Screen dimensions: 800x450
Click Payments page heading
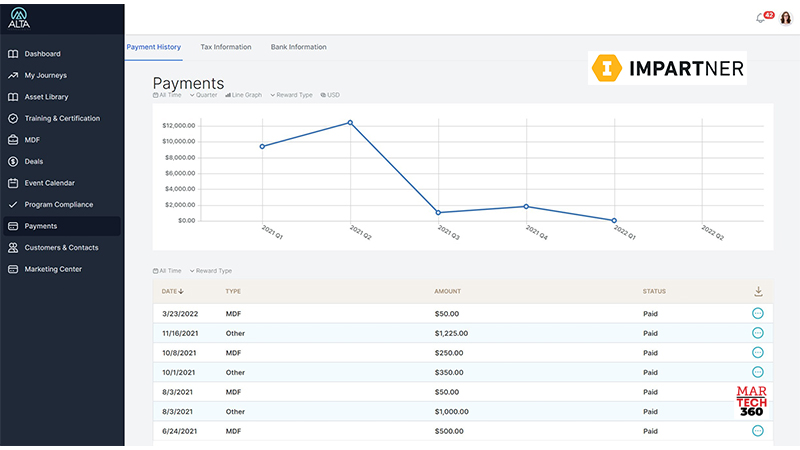coord(188,83)
